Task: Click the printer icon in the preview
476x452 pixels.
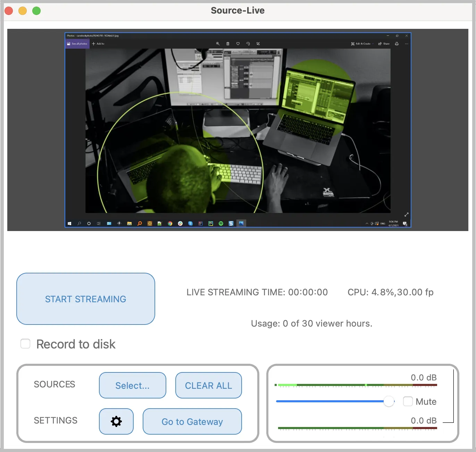Action: (397, 44)
